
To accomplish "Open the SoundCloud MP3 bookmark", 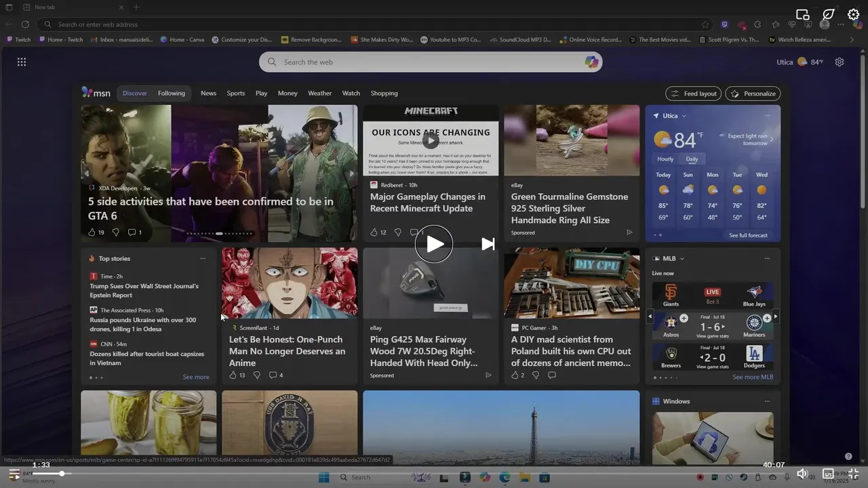I will pos(520,39).
